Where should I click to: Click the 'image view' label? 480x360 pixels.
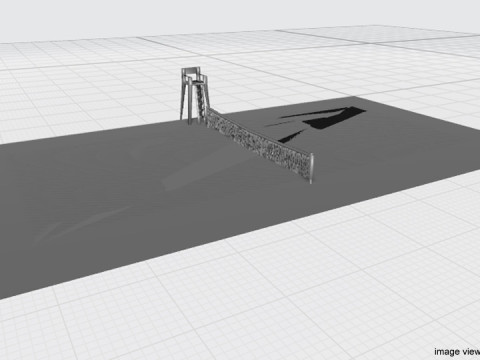(x=457, y=351)
